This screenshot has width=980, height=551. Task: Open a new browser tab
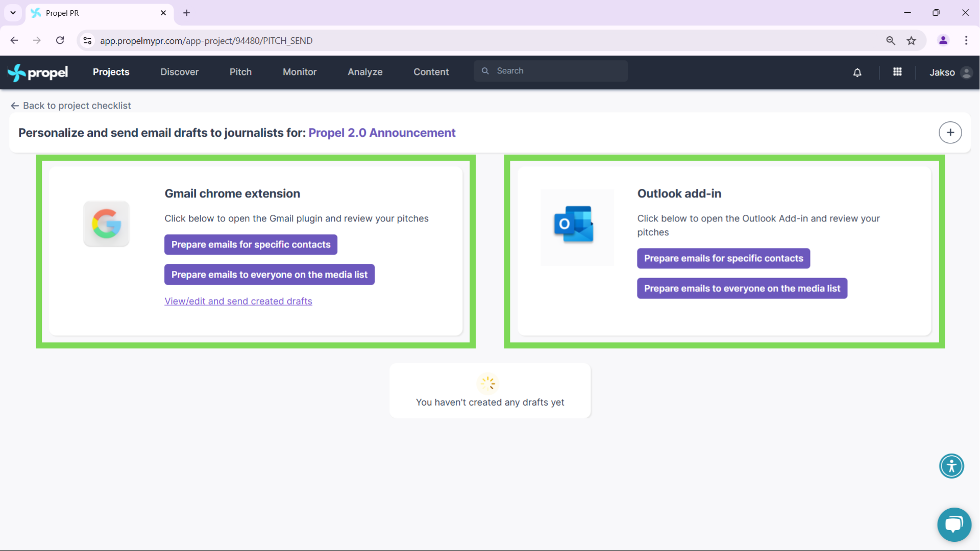coord(186,13)
